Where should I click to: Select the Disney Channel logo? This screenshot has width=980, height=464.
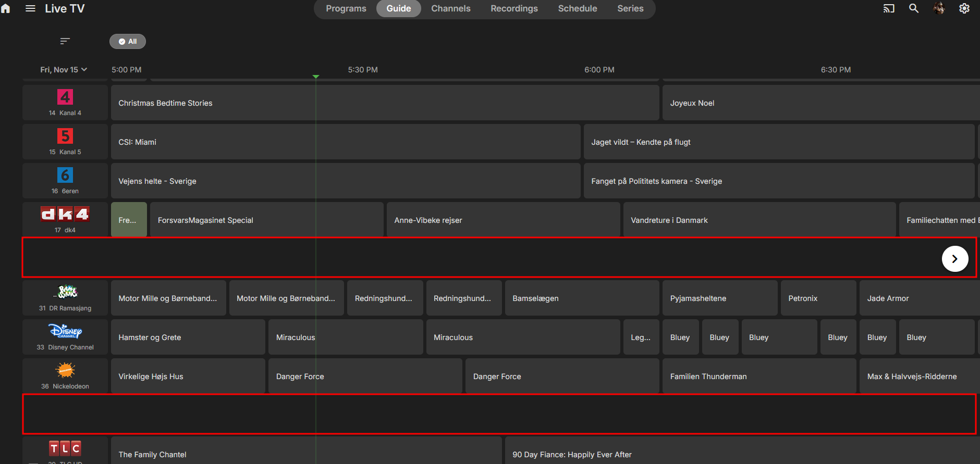click(65, 331)
